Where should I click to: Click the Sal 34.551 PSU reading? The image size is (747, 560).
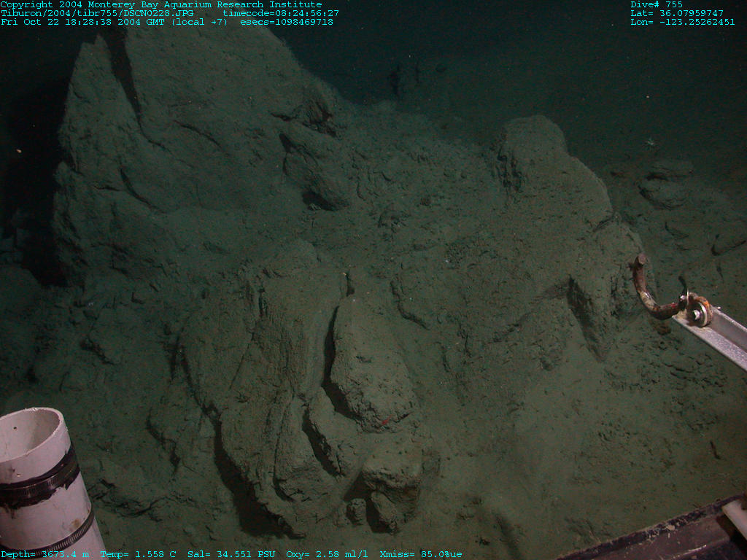point(231,555)
